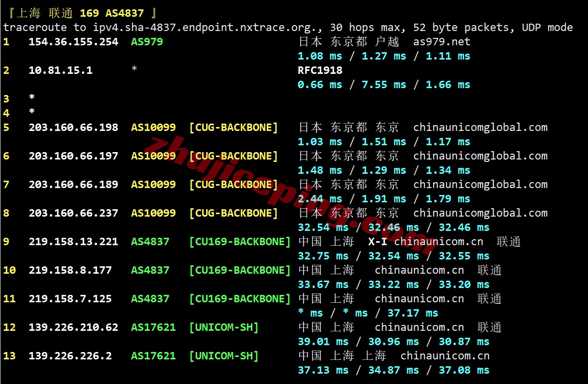The image size is (588, 384).
Task: Click IP address 139.226.210.62
Action: (73, 327)
